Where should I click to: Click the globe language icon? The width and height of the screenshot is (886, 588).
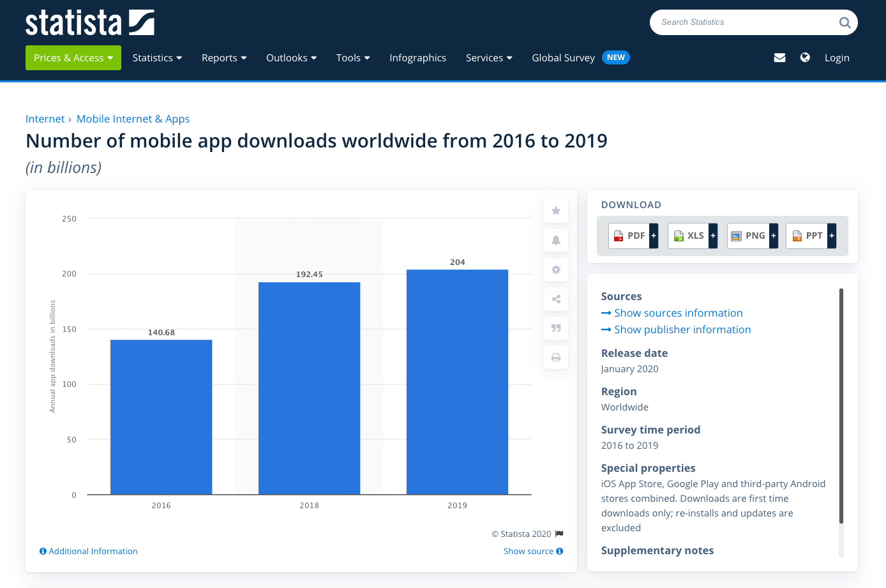(805, 57)
